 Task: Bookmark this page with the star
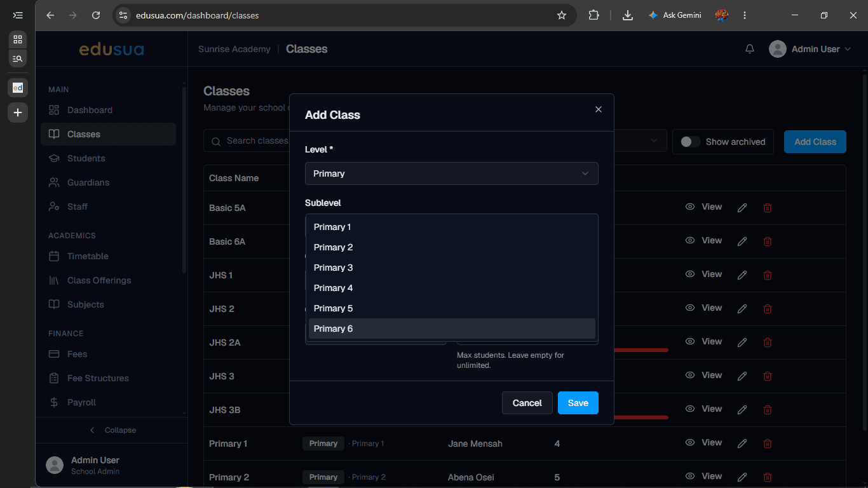tap(562, 15)
